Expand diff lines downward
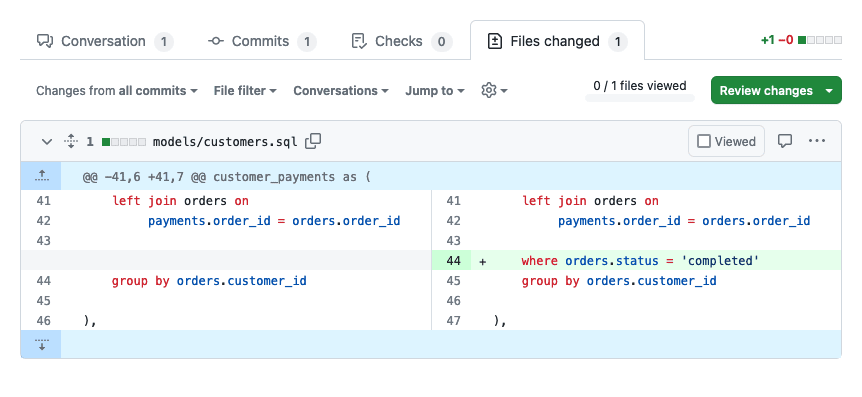This screenshot has height=397, width=862. click(x=41, y=344)
